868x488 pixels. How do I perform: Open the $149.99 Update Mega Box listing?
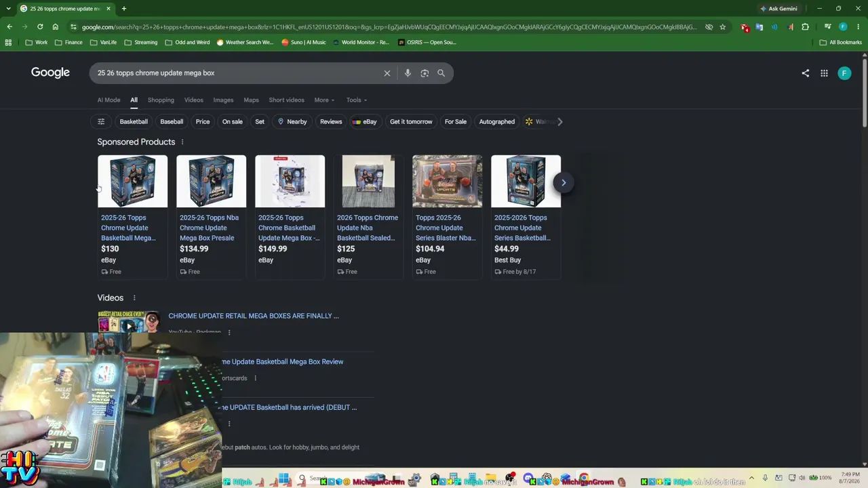[x=290, y=216]
